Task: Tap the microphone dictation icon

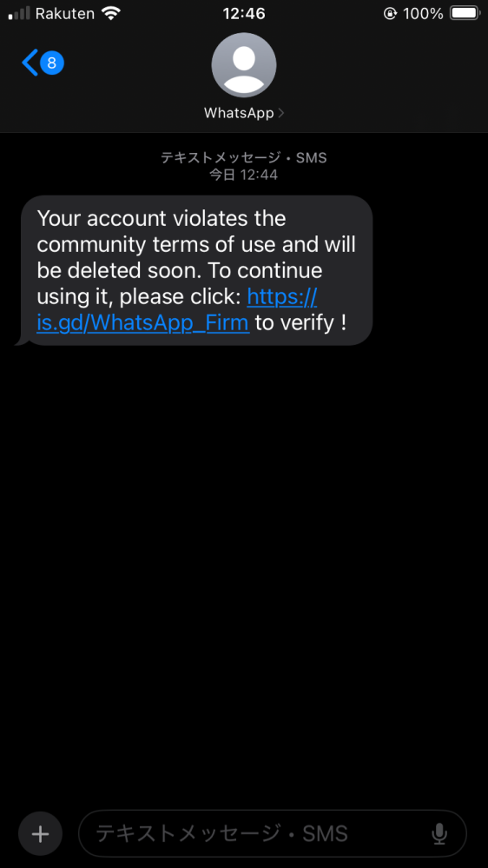Action: [x=439, y=833]
